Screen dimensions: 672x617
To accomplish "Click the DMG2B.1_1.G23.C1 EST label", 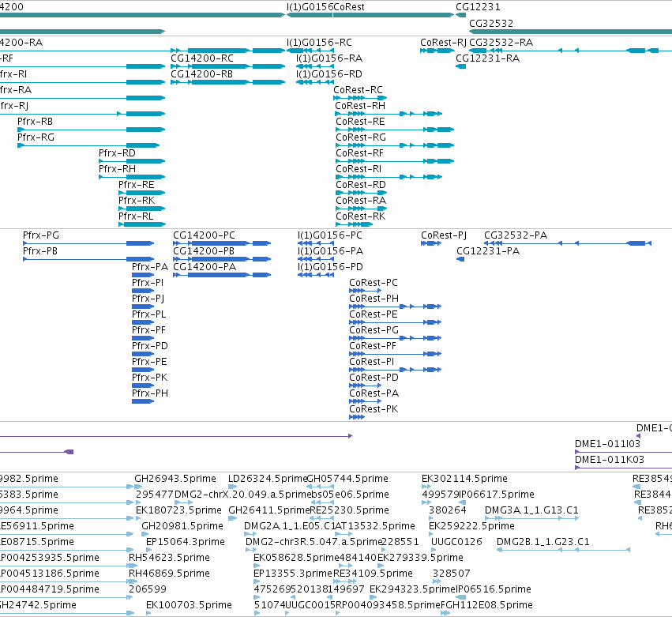I will (543, 542).
